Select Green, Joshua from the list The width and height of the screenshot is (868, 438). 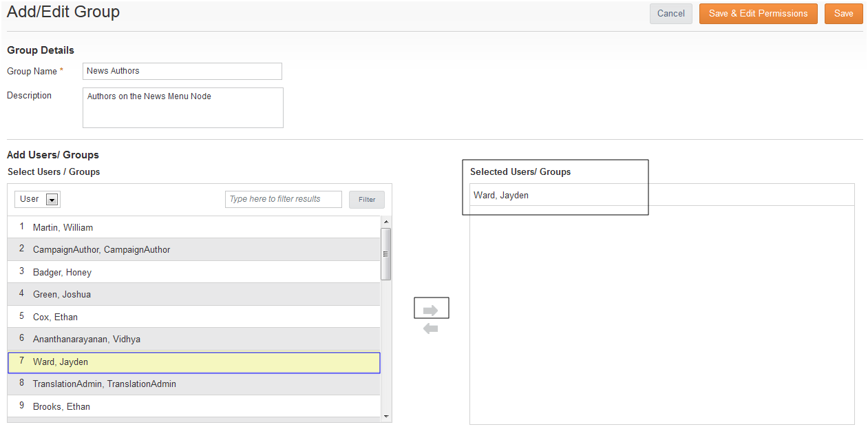62,294
